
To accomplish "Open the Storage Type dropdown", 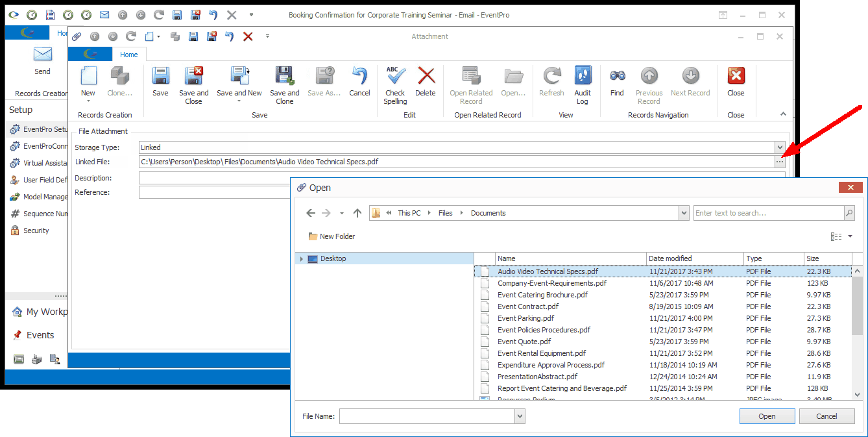I will pos(780,147).
